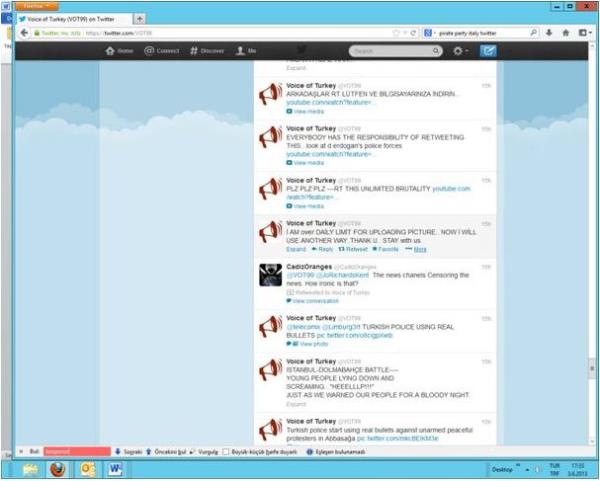Viewport: 600px width, 481px height.
Task: Open File Explorer from the taskbar
Action: click(x=31, y=470)
